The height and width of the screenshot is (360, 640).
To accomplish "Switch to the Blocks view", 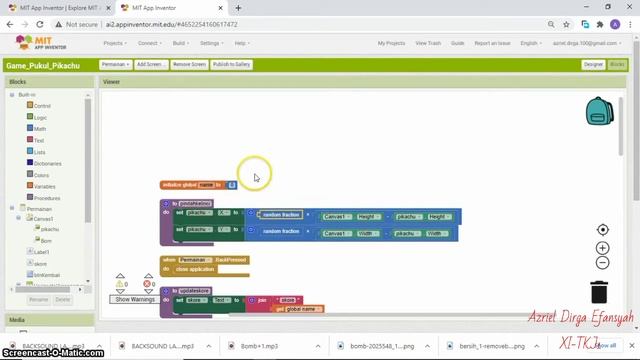I will [617, 64].
